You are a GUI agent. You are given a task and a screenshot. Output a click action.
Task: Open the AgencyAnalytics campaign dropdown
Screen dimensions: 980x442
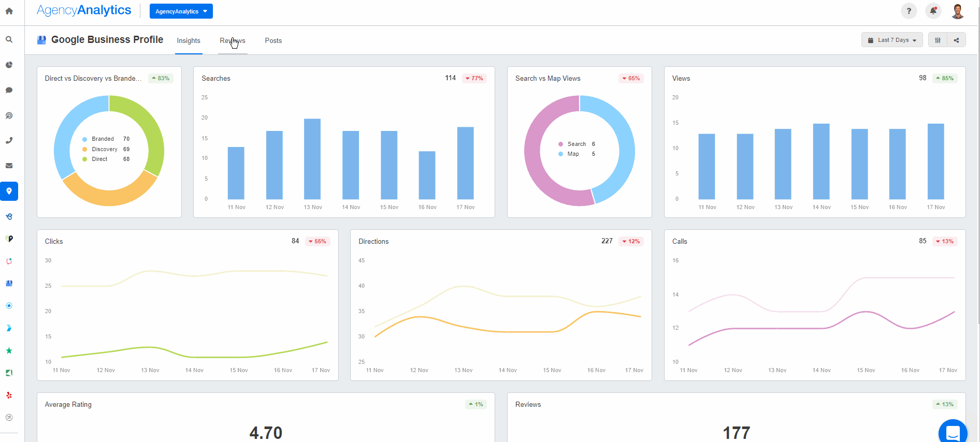(181, 11)
